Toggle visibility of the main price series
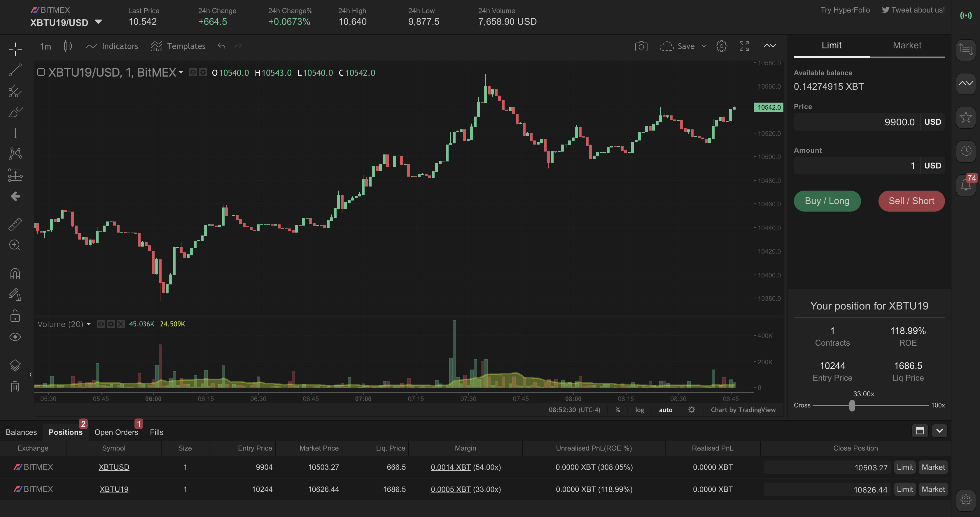 pos(193,72)
